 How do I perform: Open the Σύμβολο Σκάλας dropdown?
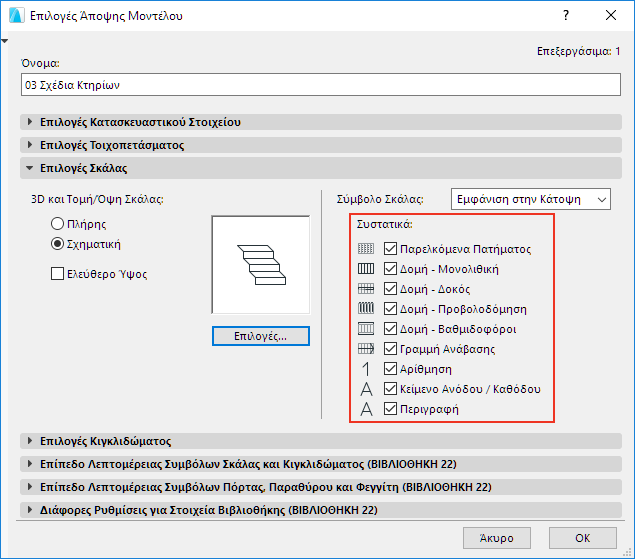[531, 199]
